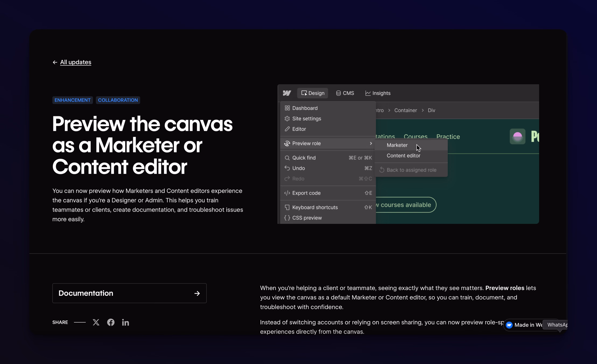Go back via All updates link
The image size is (597, 364).
tap(76, 62)
